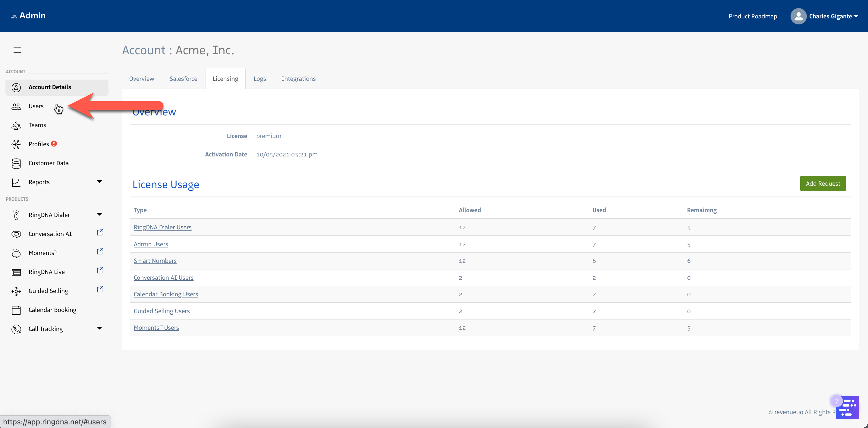Click the Account : Acme, Inc. title
The height and width of the screenshot is (428, 868).
178,50
